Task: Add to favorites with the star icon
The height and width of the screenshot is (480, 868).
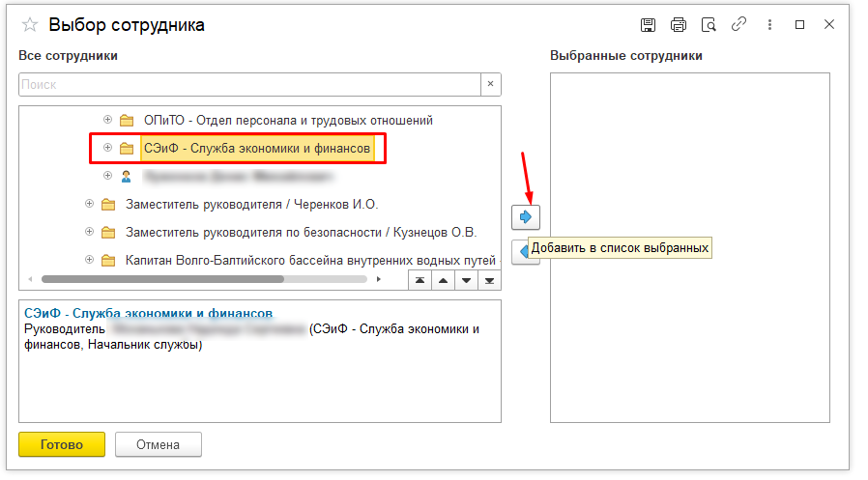Action: pyautogui.click(x=29, y=26)
